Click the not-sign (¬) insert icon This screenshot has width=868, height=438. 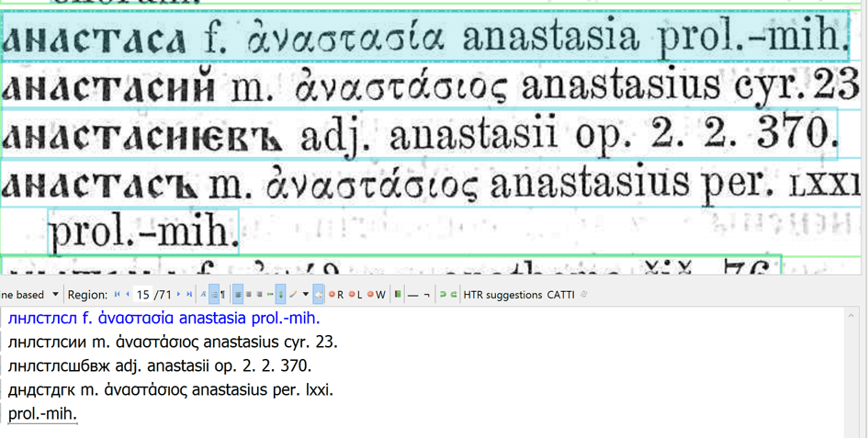pos(426,295)
